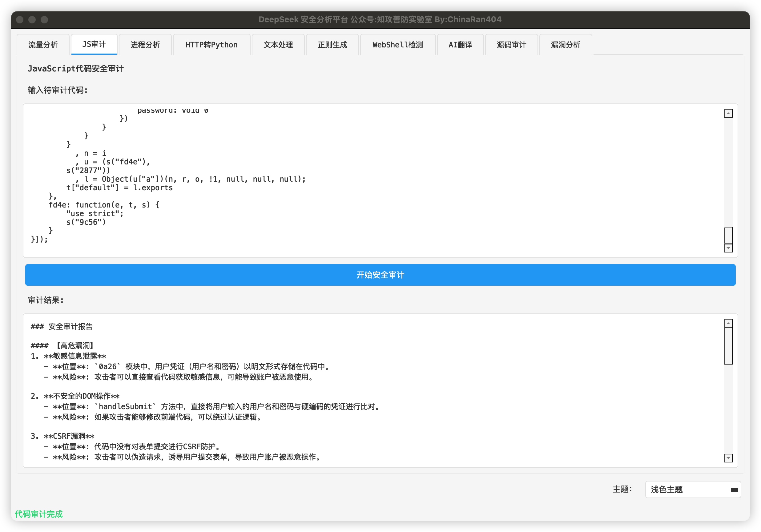Image resolution: width=761 pixels, height=532 pixels.
Task: Open the AI翻译 tab
Action: point(460,45)
